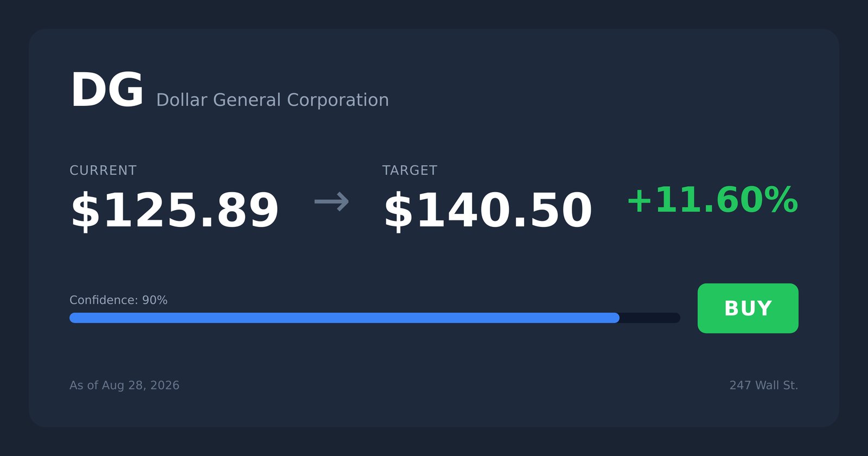Click the $125.89 current price
The width and height of the screenshot is (868, 456).
coord(174,211)
